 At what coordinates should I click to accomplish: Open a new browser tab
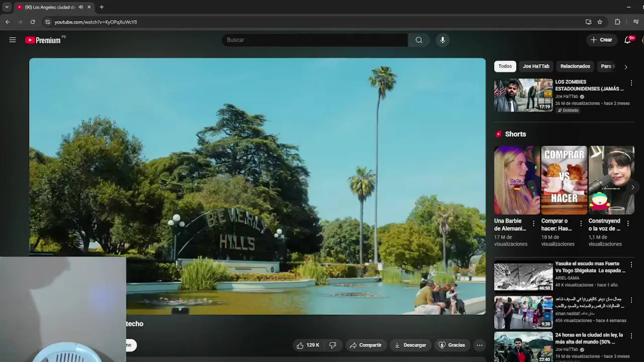point(102,7)
